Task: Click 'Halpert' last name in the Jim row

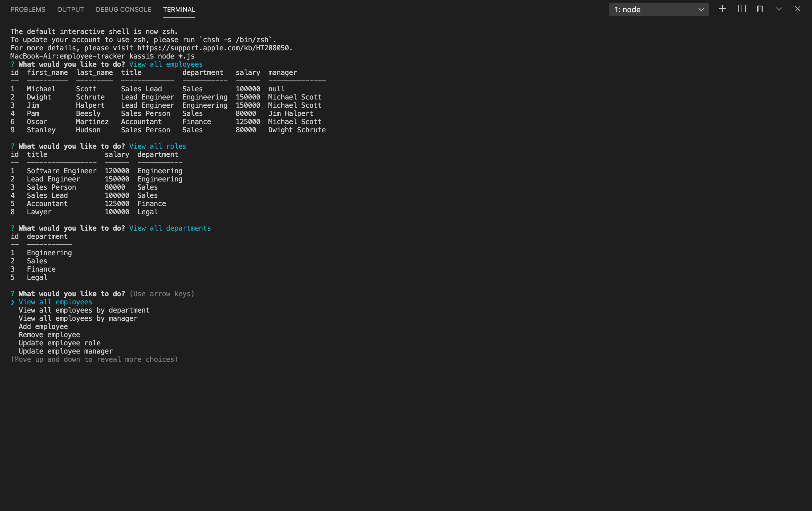Action: pos(90,105)
